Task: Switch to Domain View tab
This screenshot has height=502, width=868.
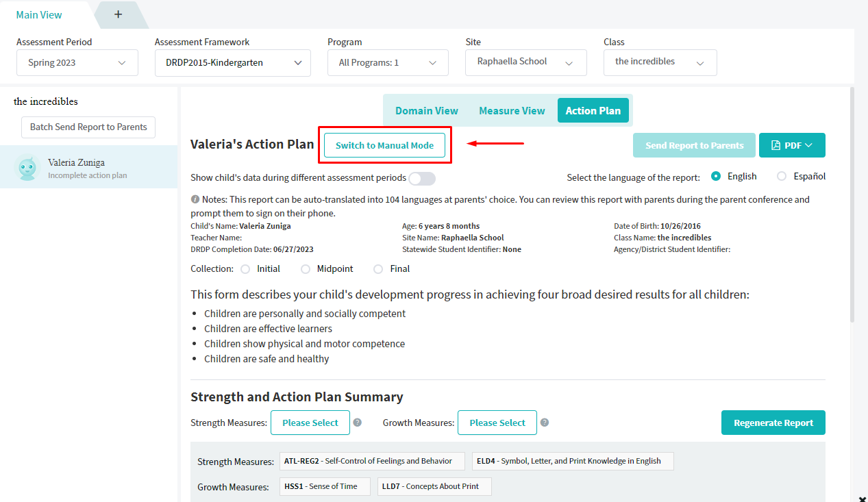Action: [427, 111]
